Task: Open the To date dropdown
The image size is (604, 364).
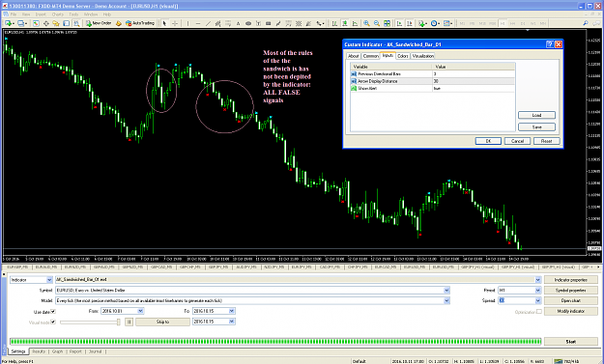Action: pos(232,311)
